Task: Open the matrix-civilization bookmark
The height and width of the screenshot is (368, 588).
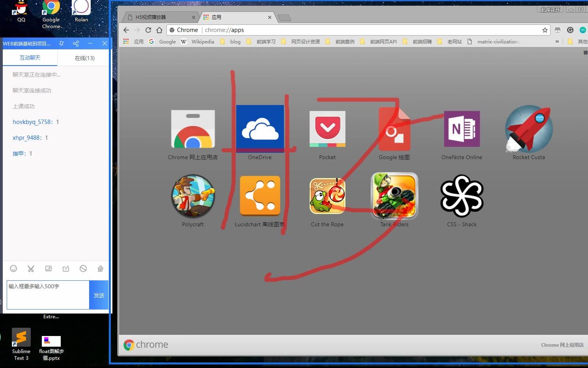Action: [x=494, y=41]
